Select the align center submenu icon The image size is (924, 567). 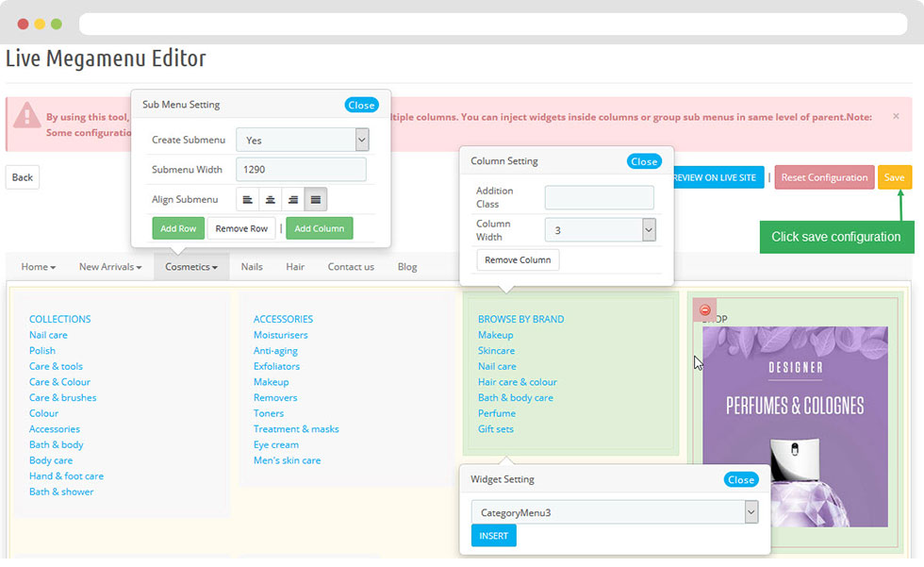pos(271,199)
